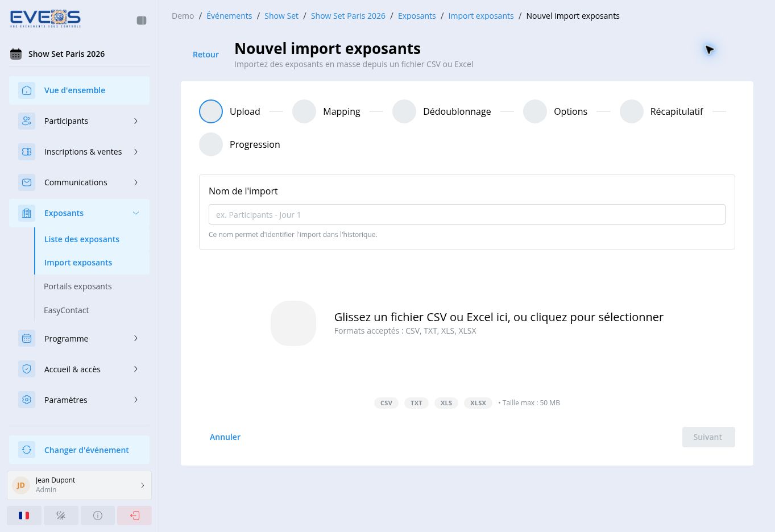Viewport: 775px width, 532px height.
Task: Open the Show Set Paris 2026 breadcrumb
Action: click(x=348, y=16)
